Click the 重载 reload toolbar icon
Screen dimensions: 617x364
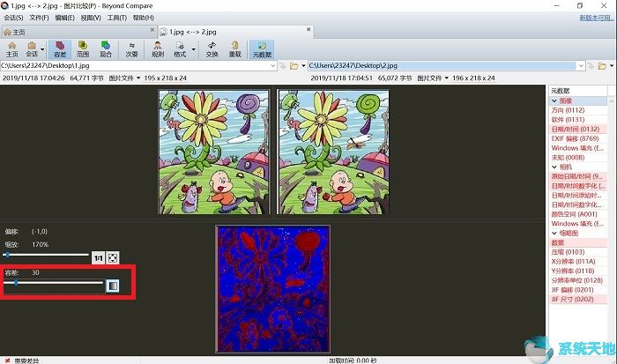[235, 49]
